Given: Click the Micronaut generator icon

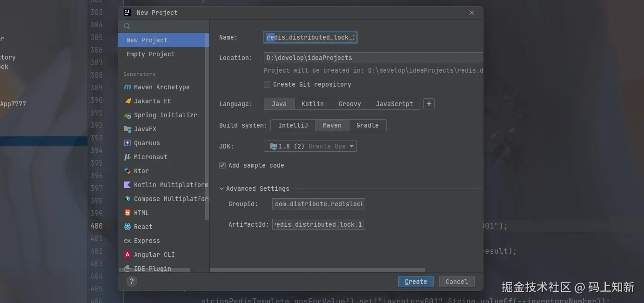Looking at the screenshot, I should 127,157.
